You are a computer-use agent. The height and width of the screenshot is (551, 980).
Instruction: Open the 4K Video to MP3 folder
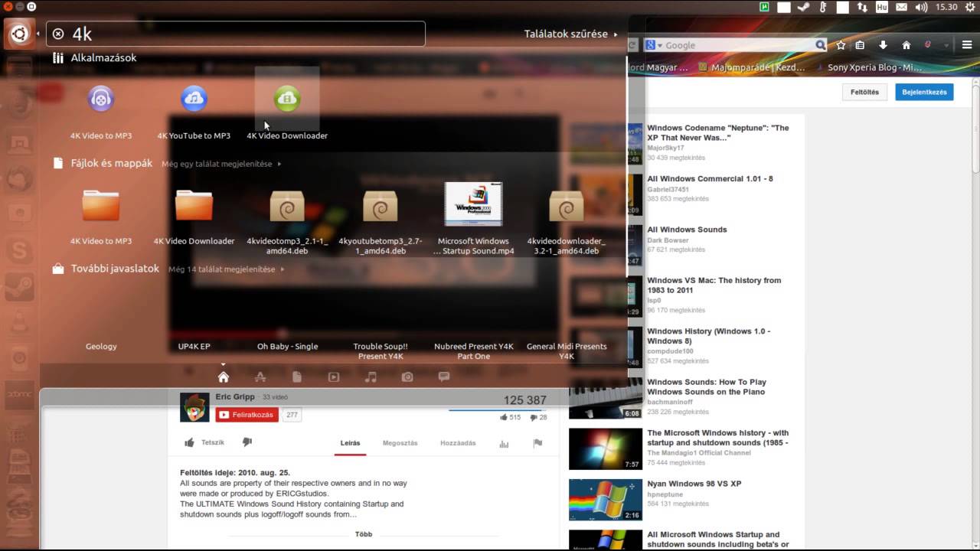[101, 205]
